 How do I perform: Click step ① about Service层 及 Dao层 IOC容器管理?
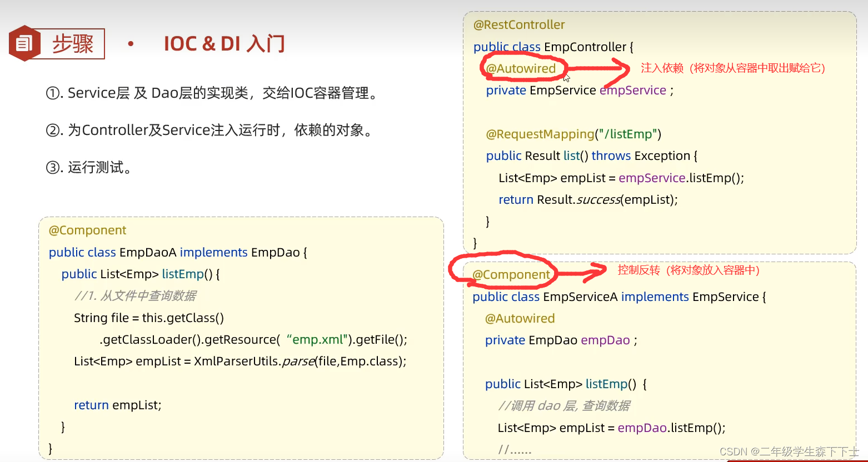click(212, 93)
